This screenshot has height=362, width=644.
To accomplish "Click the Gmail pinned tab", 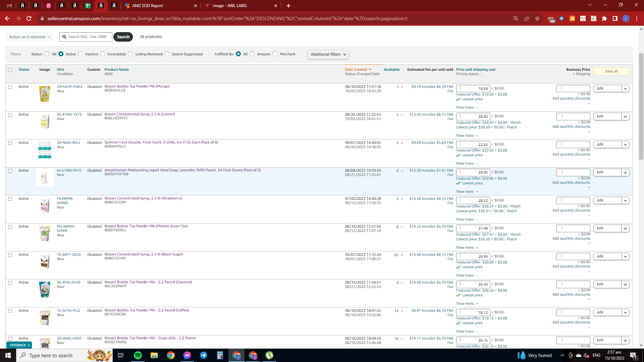I will pos(9,5).
